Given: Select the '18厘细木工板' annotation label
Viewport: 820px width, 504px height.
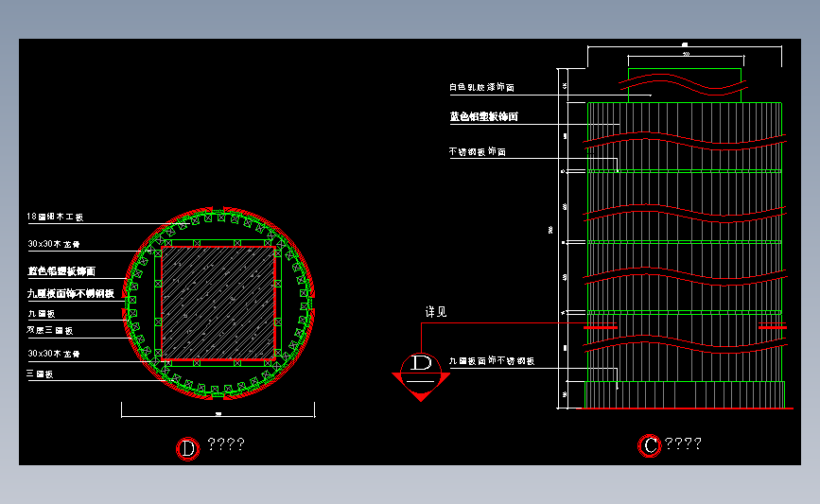Looking at the screenshot, I should (x=55, y=217).
